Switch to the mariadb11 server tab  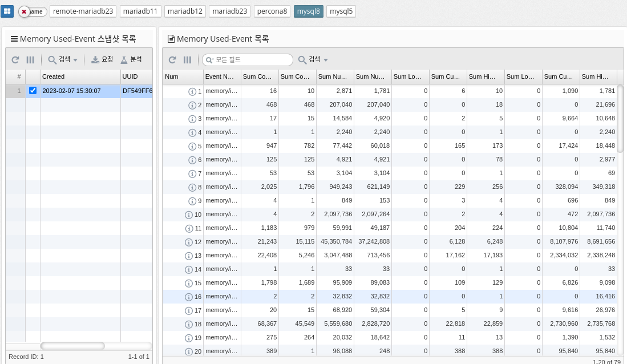[141, 11]
